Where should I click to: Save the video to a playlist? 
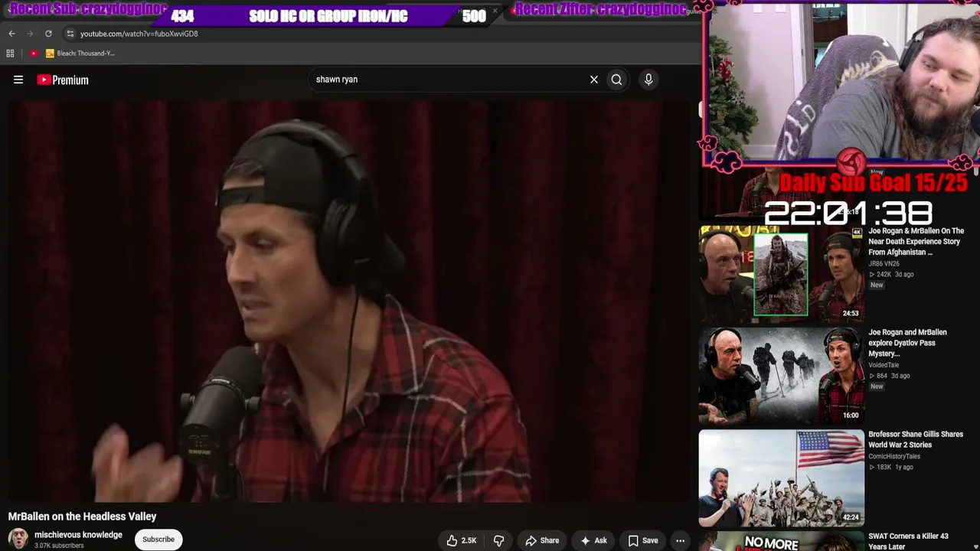tap(642, 540)
